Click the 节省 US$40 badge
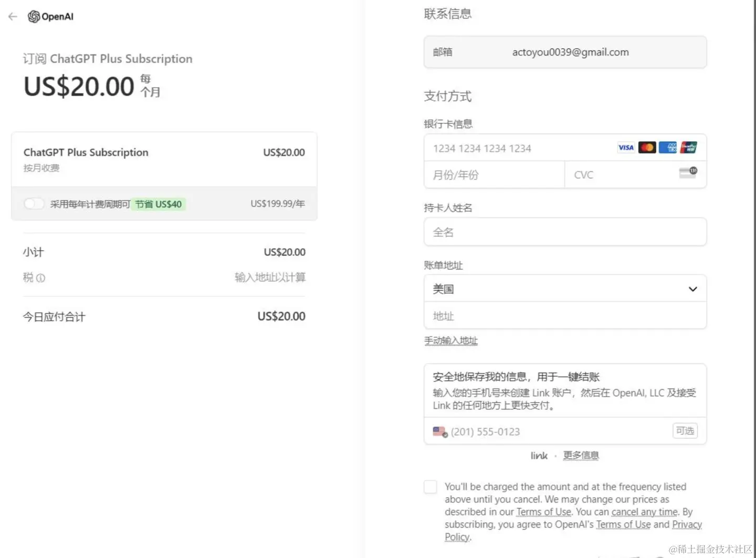This screenshot has height=558, width=756. coord(159,204)
